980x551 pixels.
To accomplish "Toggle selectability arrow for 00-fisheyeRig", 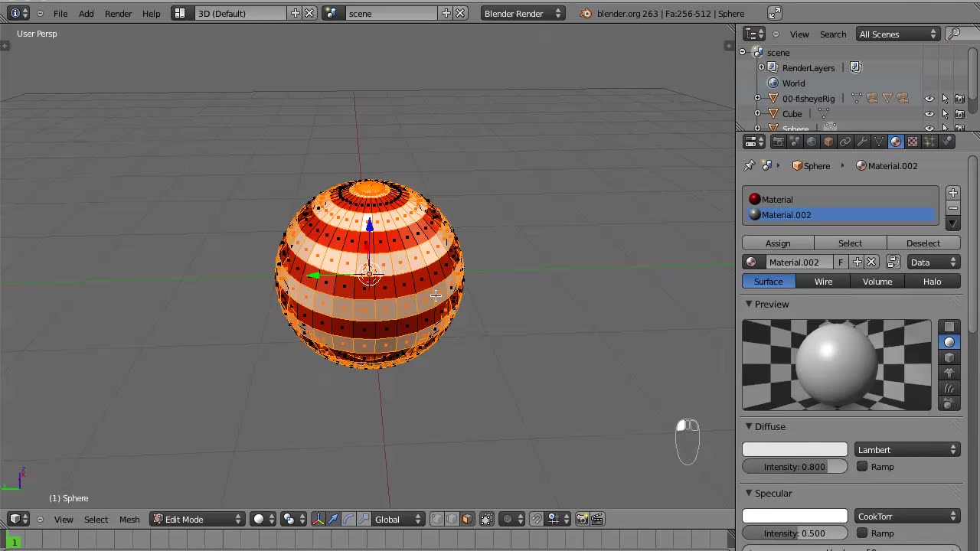I will tap(945, 99).
